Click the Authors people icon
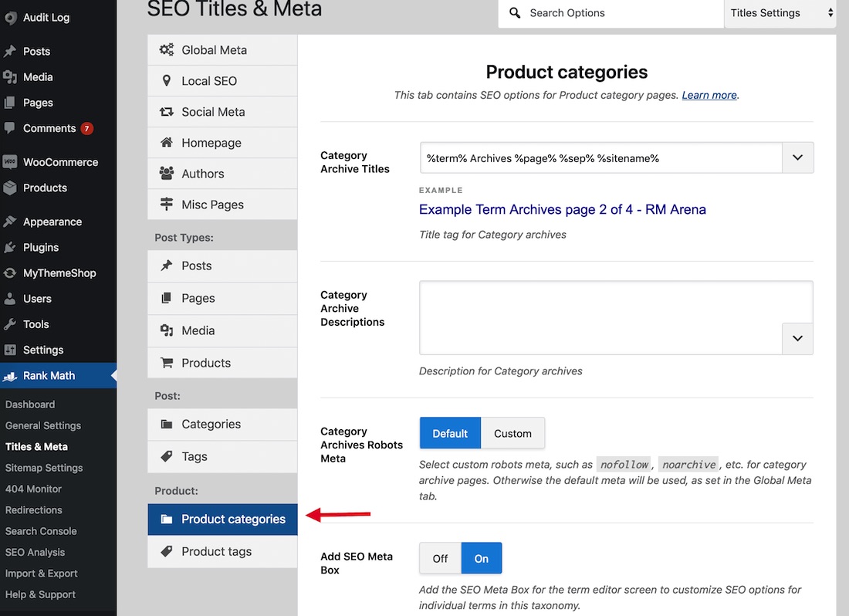This screenshot has height=616, width=849. 167,174
